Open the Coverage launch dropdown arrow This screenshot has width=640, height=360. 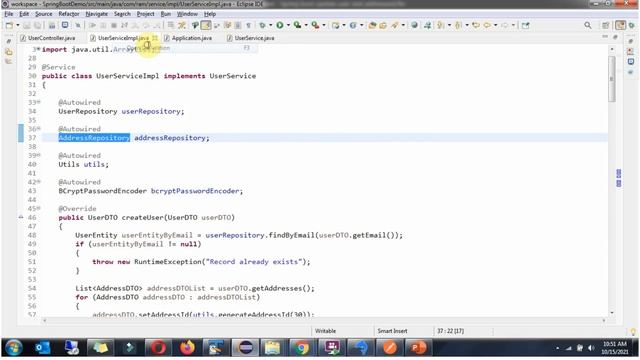[x=306, y=25]
